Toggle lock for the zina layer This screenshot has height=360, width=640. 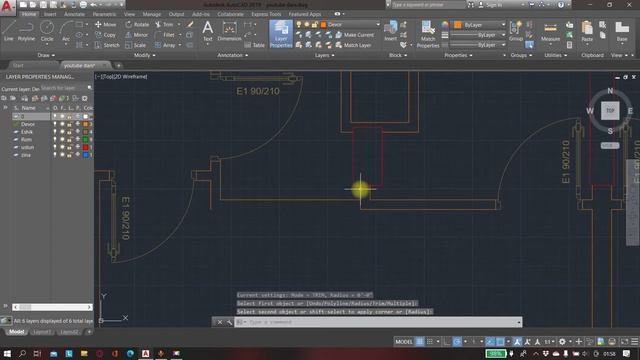pyautogui.click(x=69, y=155)
